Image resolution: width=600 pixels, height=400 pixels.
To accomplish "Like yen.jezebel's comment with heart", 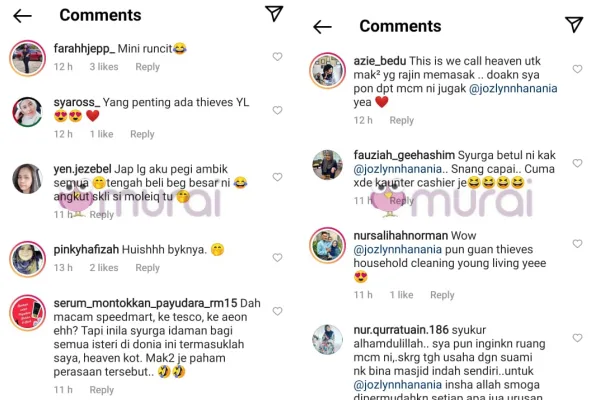I will tap(277, 177).
